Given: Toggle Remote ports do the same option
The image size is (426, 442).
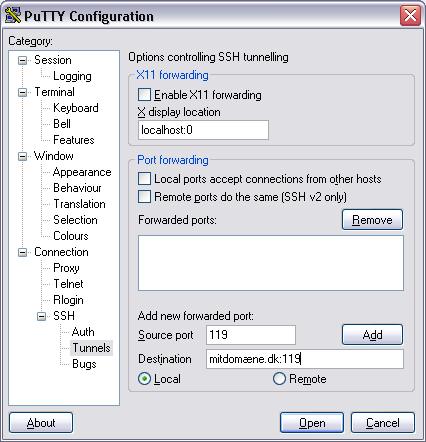Looking at the screenshot, I should click(144, 197).
